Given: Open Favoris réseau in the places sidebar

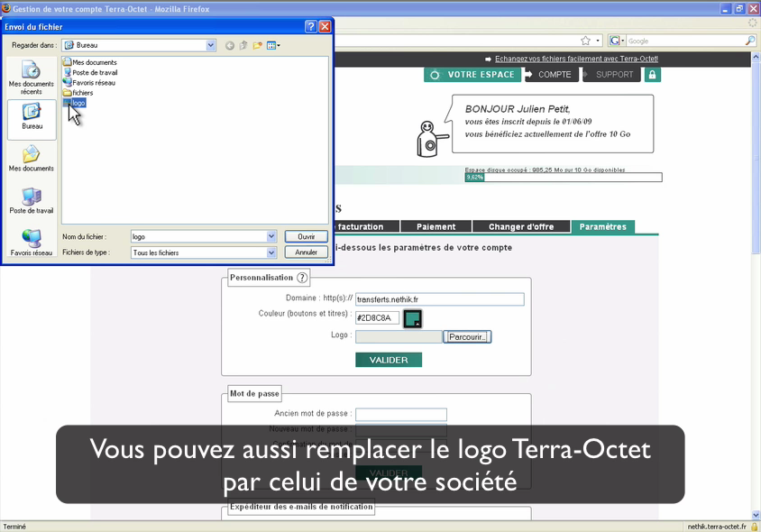Looking at the screenshot, I should coord(32,243).
